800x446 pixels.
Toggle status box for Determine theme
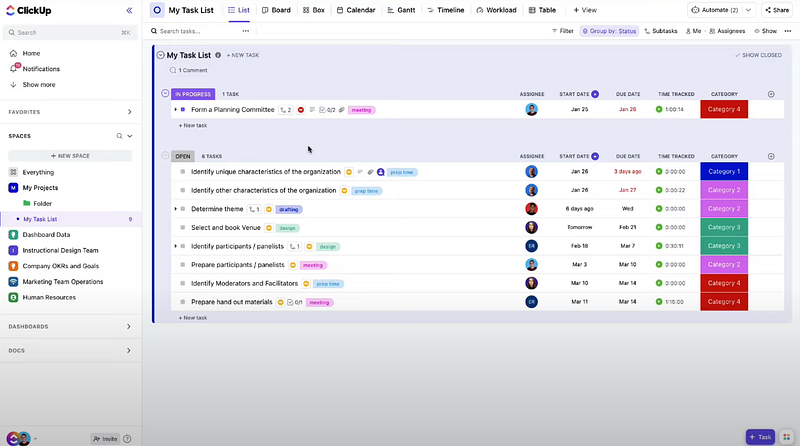183,209
